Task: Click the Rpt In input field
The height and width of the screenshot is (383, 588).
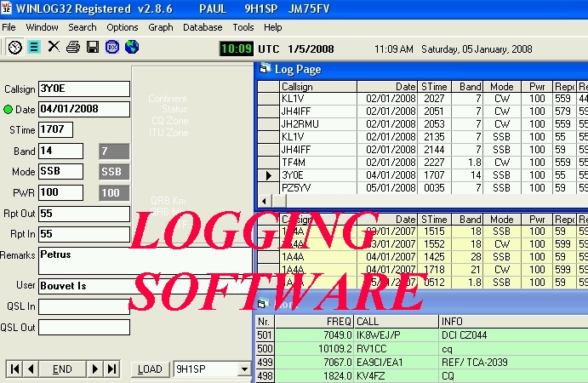Action: [84, 234]
